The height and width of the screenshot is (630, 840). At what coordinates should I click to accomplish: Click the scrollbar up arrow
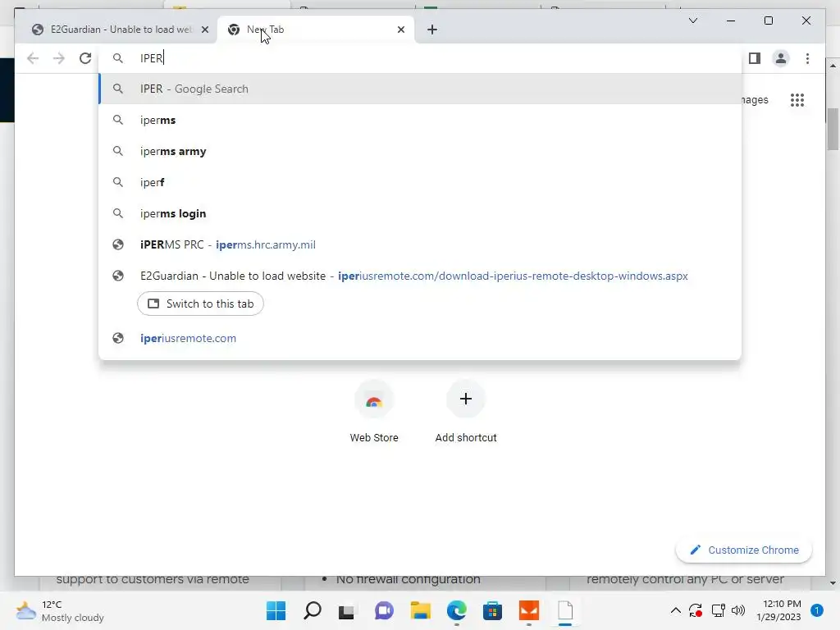click(833, 66)
